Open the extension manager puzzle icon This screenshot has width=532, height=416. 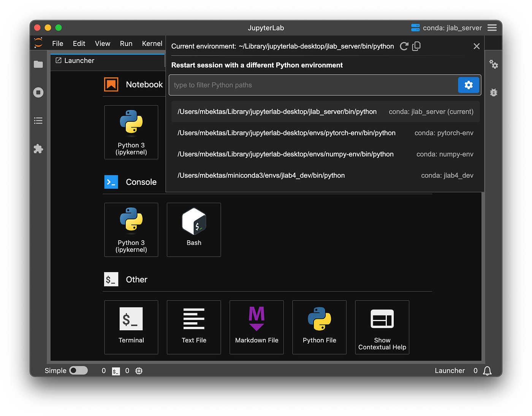38,149
